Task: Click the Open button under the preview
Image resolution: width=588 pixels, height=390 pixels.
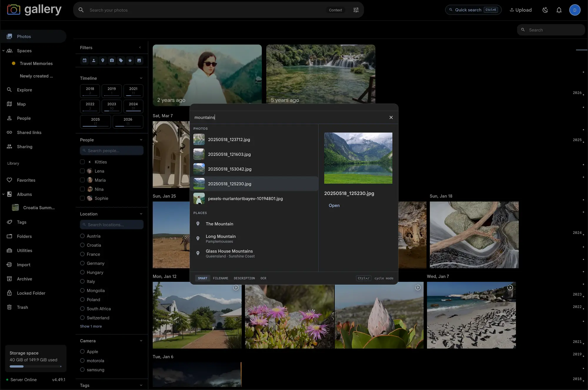Action: (334, 205)
